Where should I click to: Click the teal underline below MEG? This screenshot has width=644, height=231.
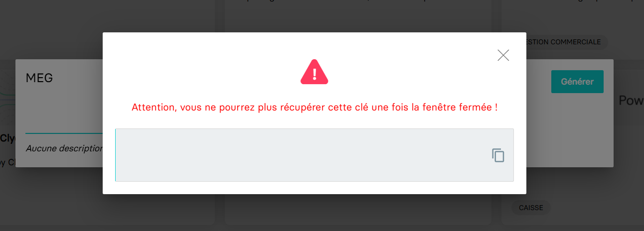(x=64, y=133)
